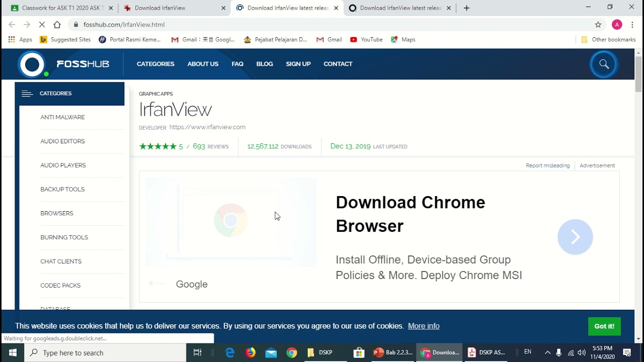The image size is (644, 362).
Task: Go to the browser home page icon
Action: pos(57,25)
